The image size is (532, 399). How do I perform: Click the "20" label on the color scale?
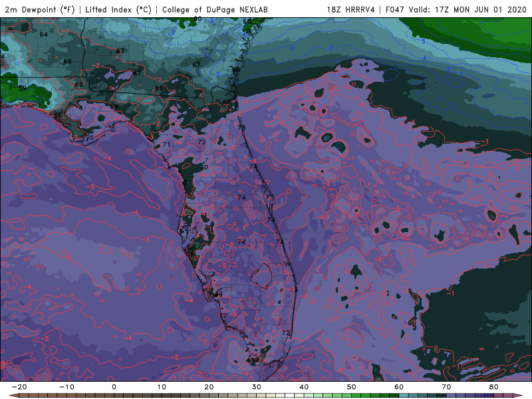(209, 387)
